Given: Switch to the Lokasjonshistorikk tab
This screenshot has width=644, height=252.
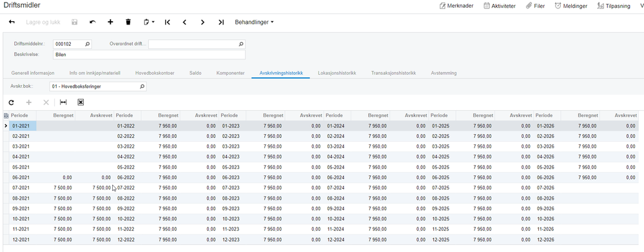Looking at the screenshot, I should pyautogui.click(x=337, y=73).
